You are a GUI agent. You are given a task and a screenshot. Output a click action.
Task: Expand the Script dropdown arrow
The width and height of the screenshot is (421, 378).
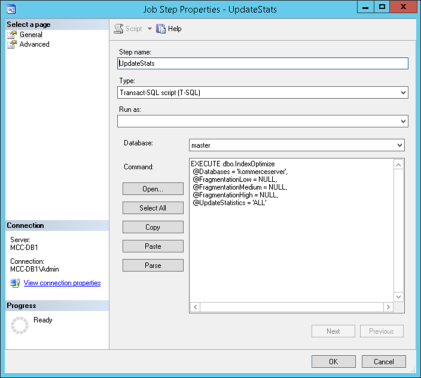tap(150, 29)
